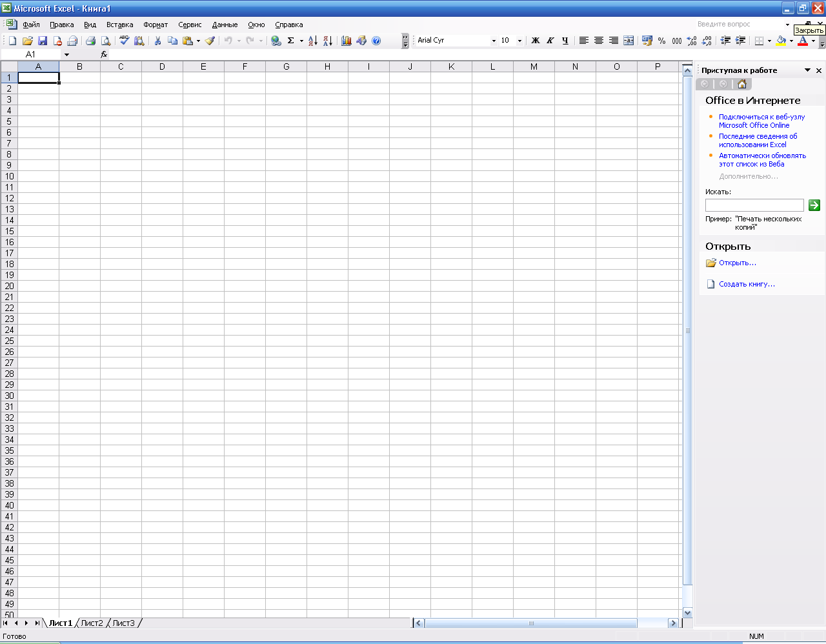
Task: Open the font name dropdown (Arial Cyr)
Action: (x=494, y=41)
